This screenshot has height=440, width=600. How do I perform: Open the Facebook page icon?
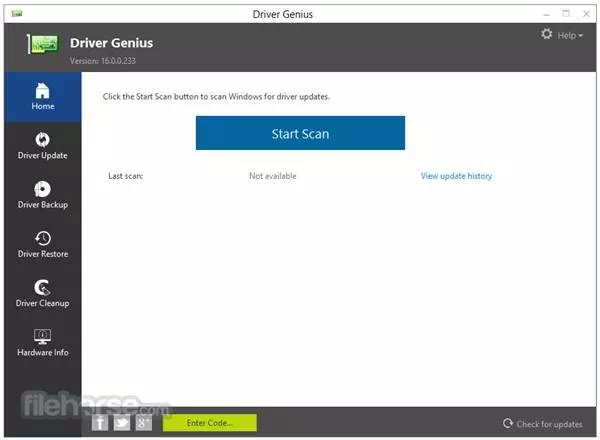click(x=100, y=423)
